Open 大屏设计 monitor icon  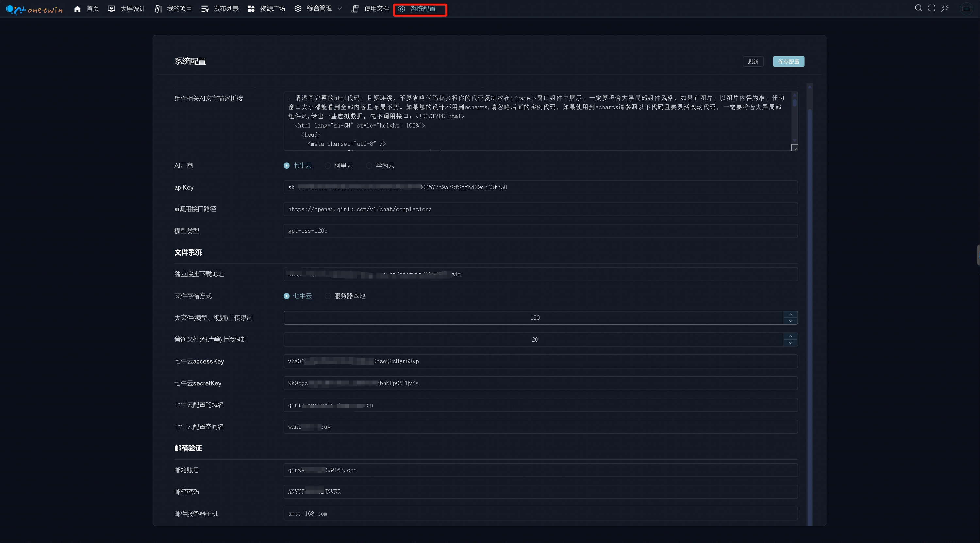pos(111,9)
